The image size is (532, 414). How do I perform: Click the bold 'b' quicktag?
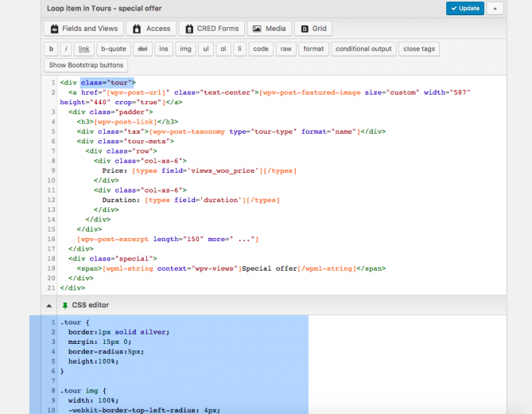point(51,49)
